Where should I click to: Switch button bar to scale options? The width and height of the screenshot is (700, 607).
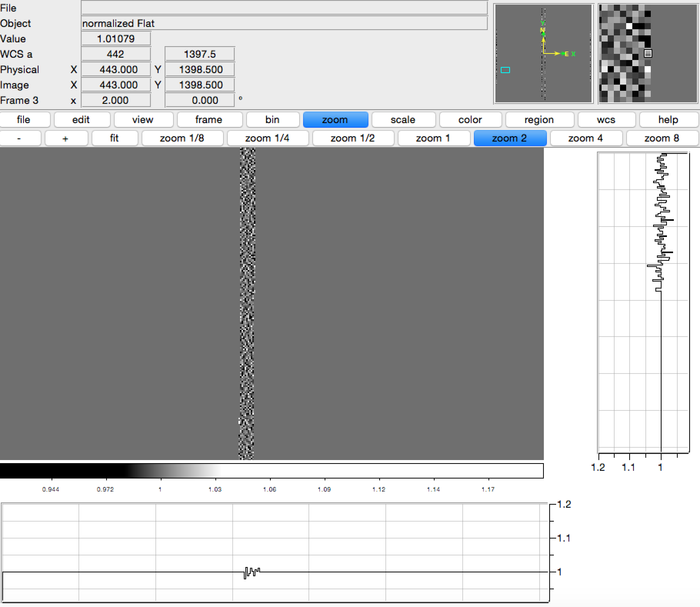tap(403, 120)
